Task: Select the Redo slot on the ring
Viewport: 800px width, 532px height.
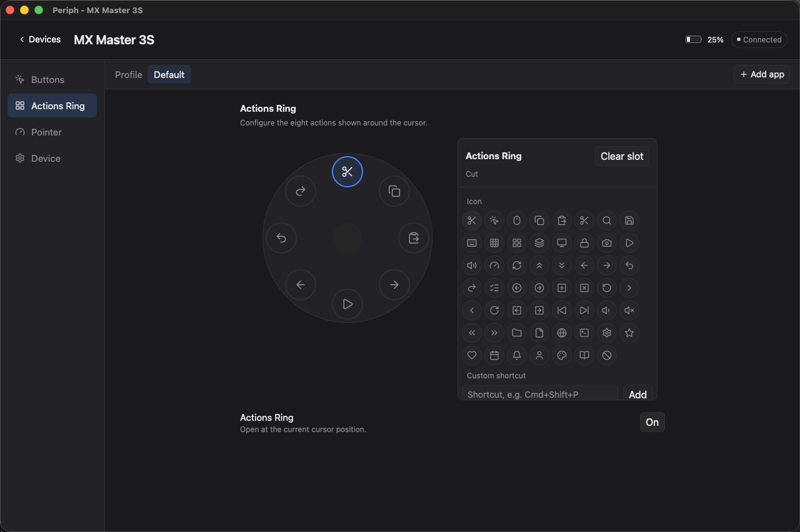Action: click(x=301, y=191)
